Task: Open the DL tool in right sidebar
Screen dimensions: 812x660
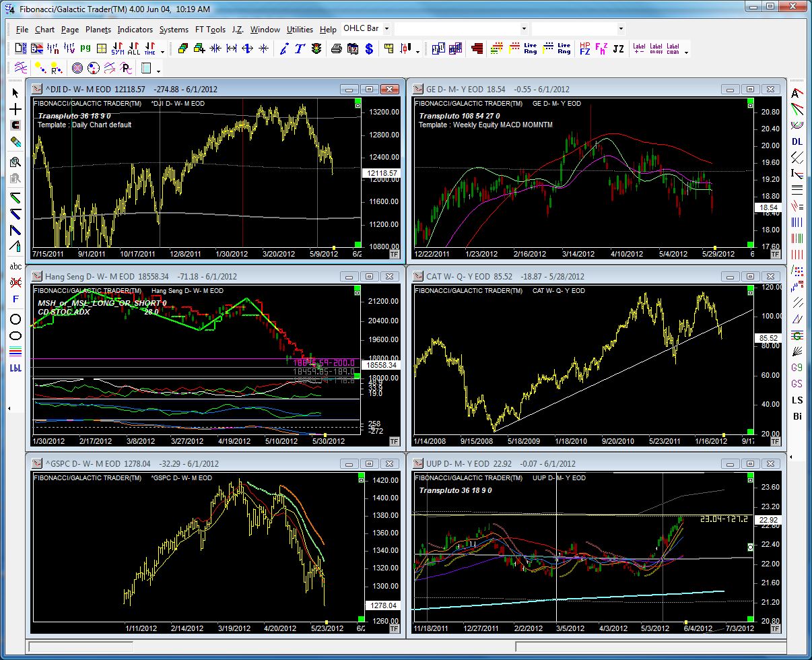Action: point(797,141)
